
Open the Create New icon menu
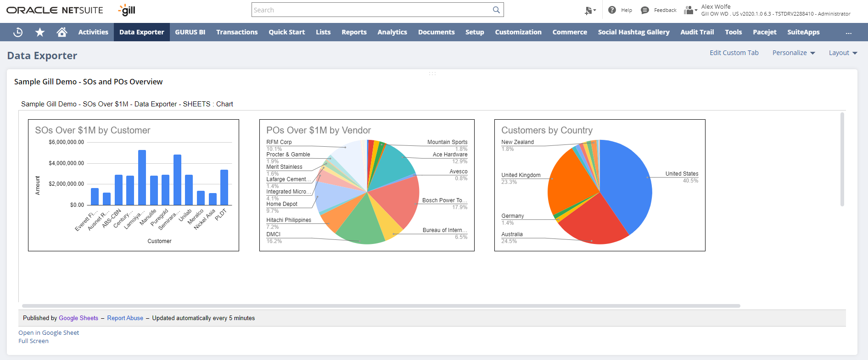(590, 10)
